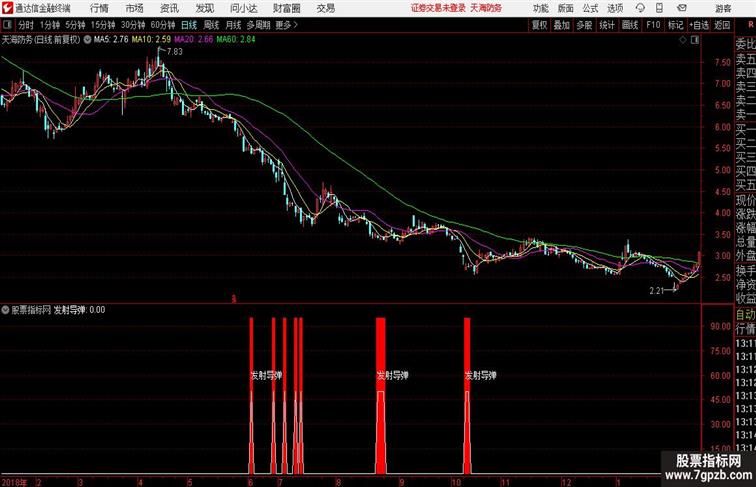Click the 多股 multi-stock button
This screenshot has height=487, width=756.
click(x=584, y=25)
